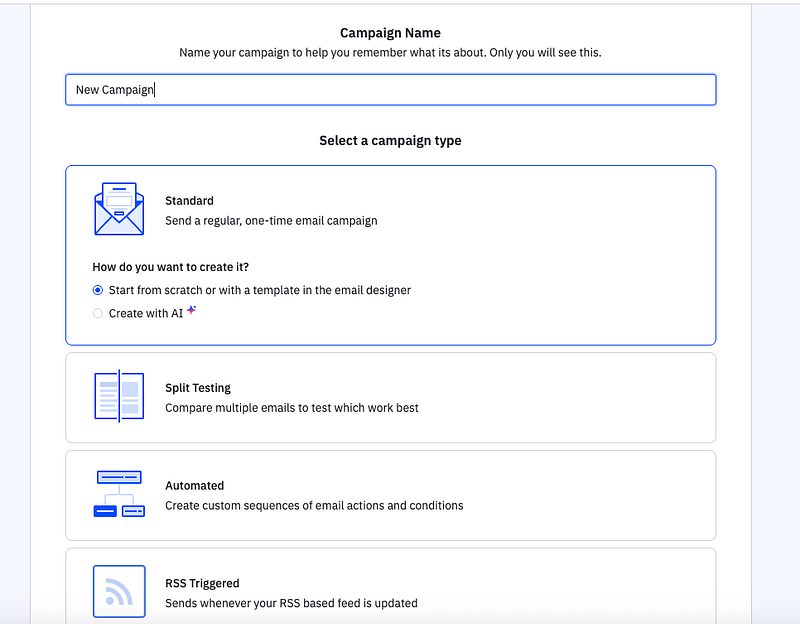This screenshot has height=624, width=800.
Task: Click 'Create custom sequences of email actions' text
Action: point(314,506)
